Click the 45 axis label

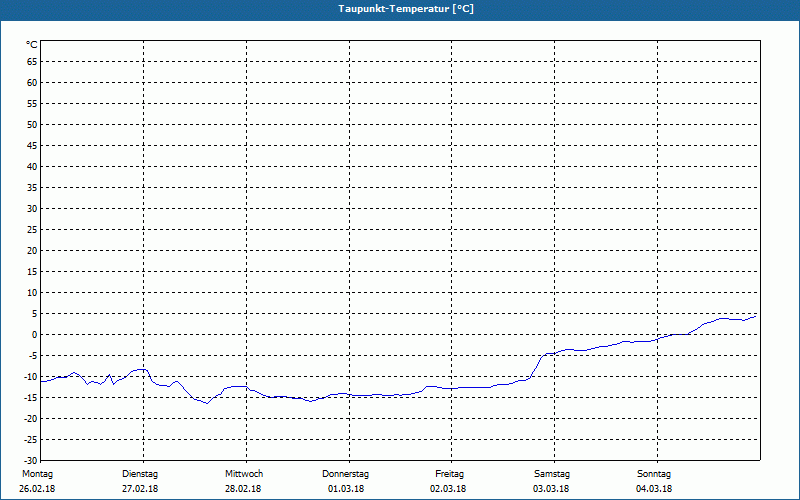tap(32, 146)
